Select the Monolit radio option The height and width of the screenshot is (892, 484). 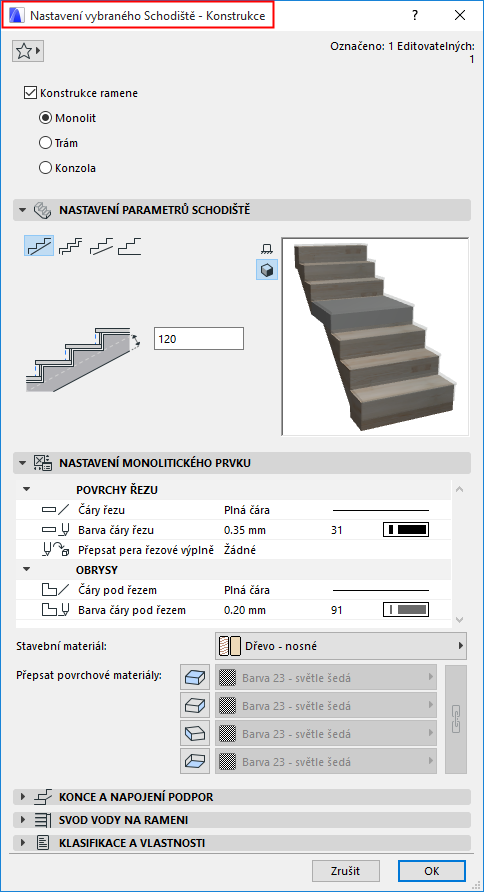(x=45, y=118)
